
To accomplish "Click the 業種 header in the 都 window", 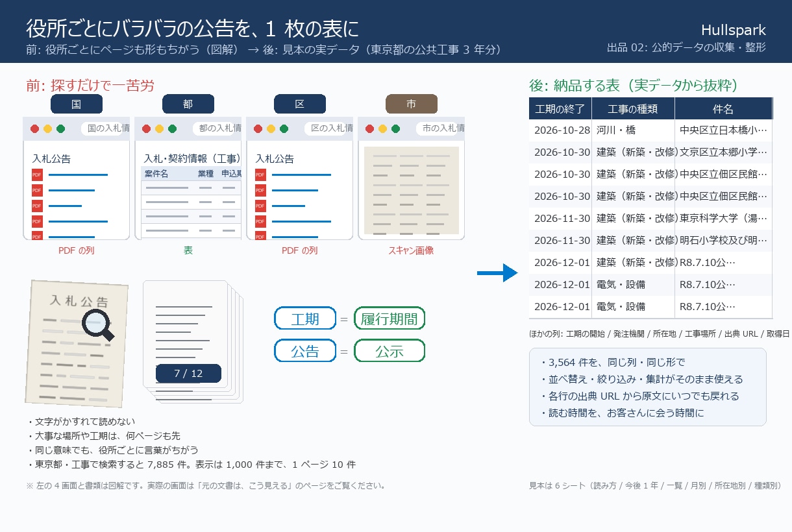I will tap(206, 174).
